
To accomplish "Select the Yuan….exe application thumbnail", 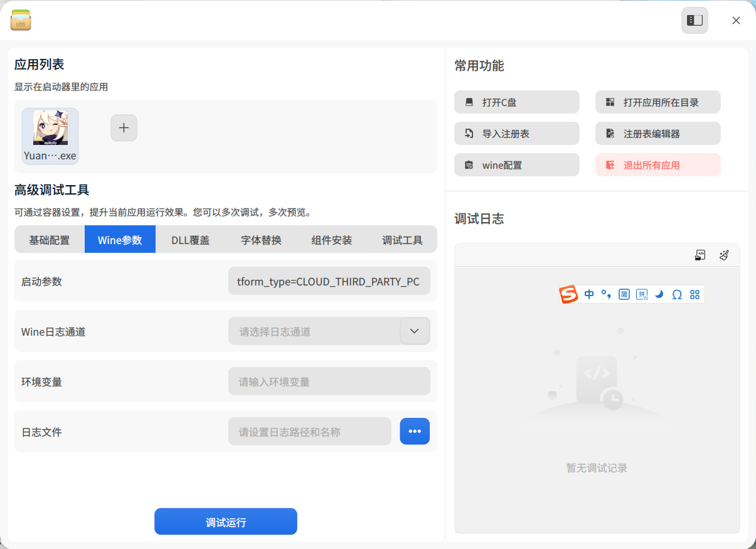I will pos(50,136).
